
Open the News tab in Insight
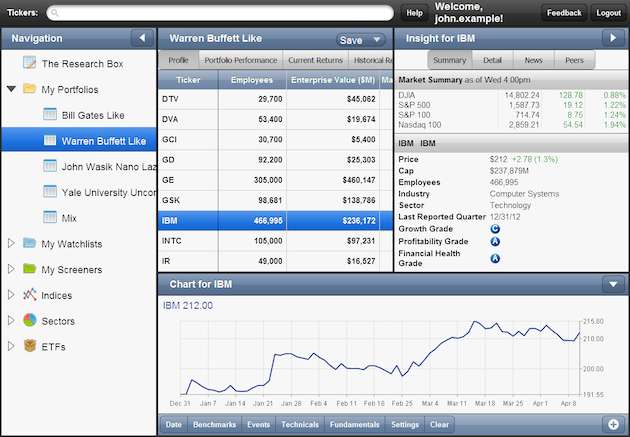[534, 60]
